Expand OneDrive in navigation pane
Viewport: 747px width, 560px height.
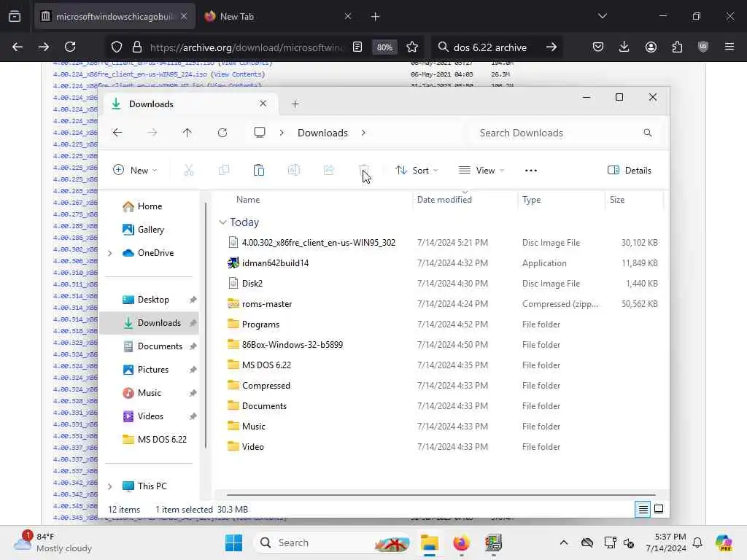[110, 253]
